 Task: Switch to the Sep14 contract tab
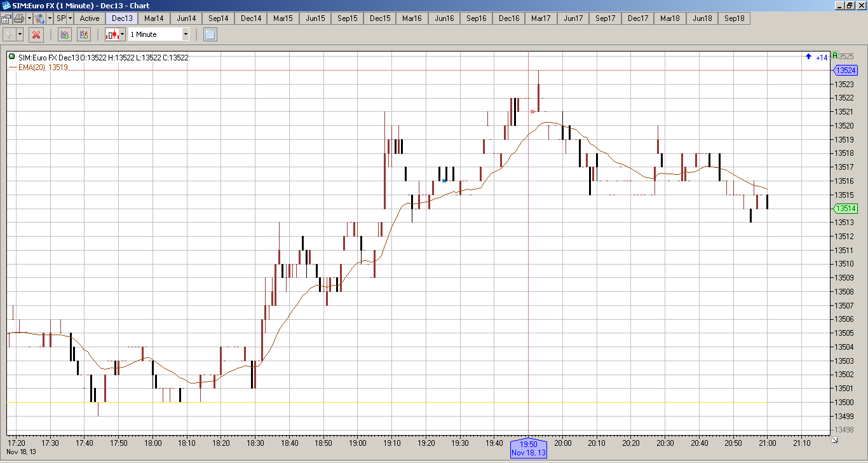(219, 18)
